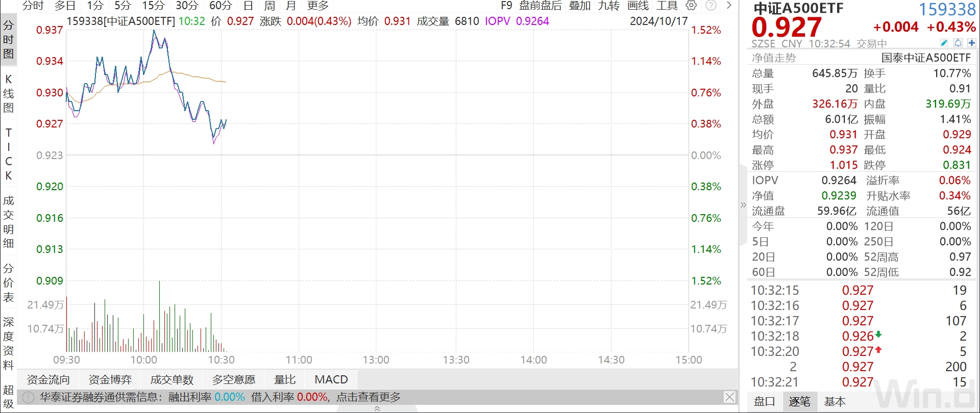Open the 更多 periods dropdown
The image size is (980, 413).
pyautogui.click(x=318, y=6)
